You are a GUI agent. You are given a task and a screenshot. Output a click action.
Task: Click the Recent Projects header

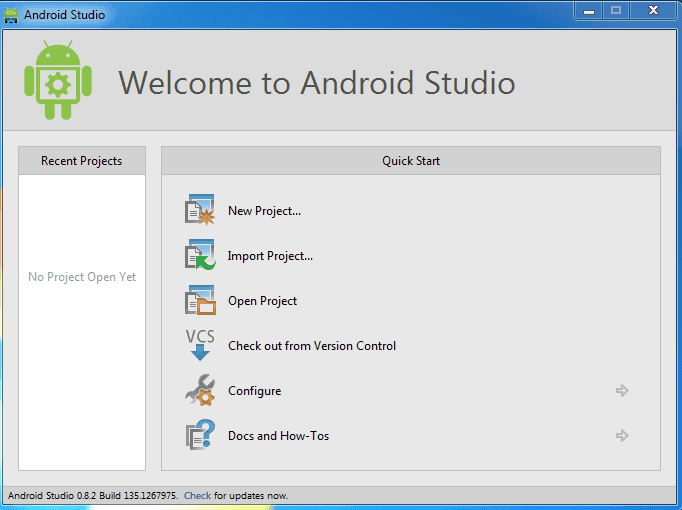[82, 161]
